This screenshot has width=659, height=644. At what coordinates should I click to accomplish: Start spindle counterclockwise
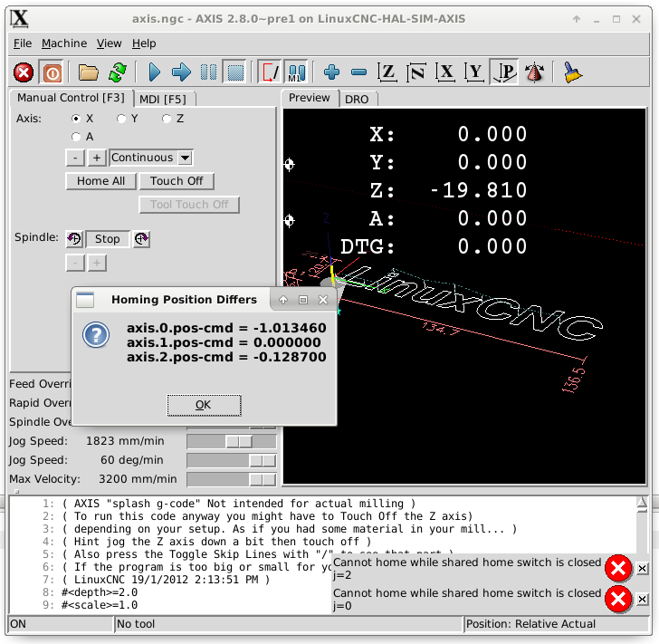tap(74, 239)
